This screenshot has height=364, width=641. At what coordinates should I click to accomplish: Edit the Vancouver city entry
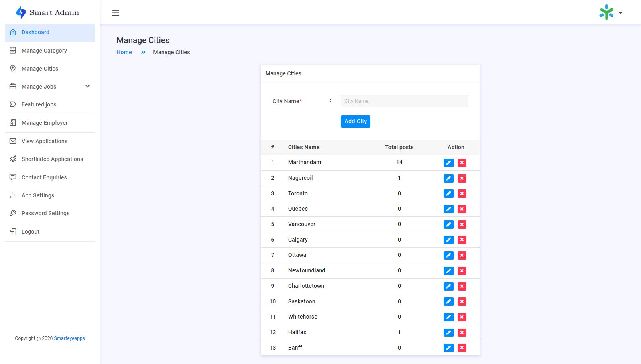coord(448,224)
